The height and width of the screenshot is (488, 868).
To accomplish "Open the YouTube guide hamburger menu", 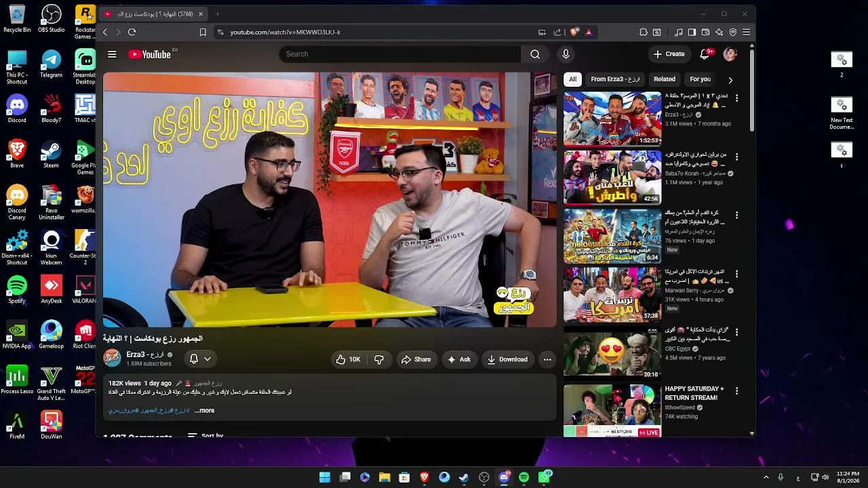I will [112, 54].
